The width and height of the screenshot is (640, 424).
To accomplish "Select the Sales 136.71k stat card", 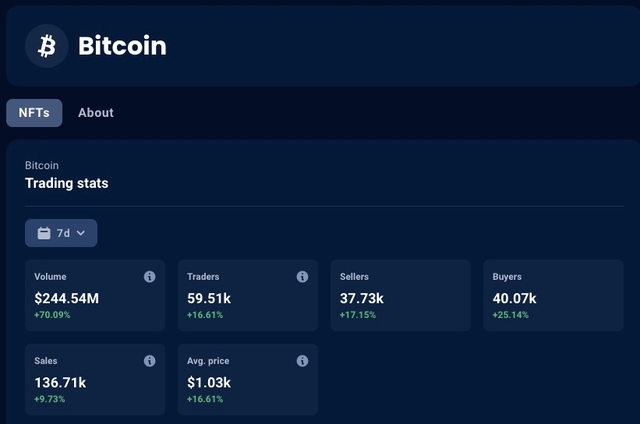I will point(95,380).
